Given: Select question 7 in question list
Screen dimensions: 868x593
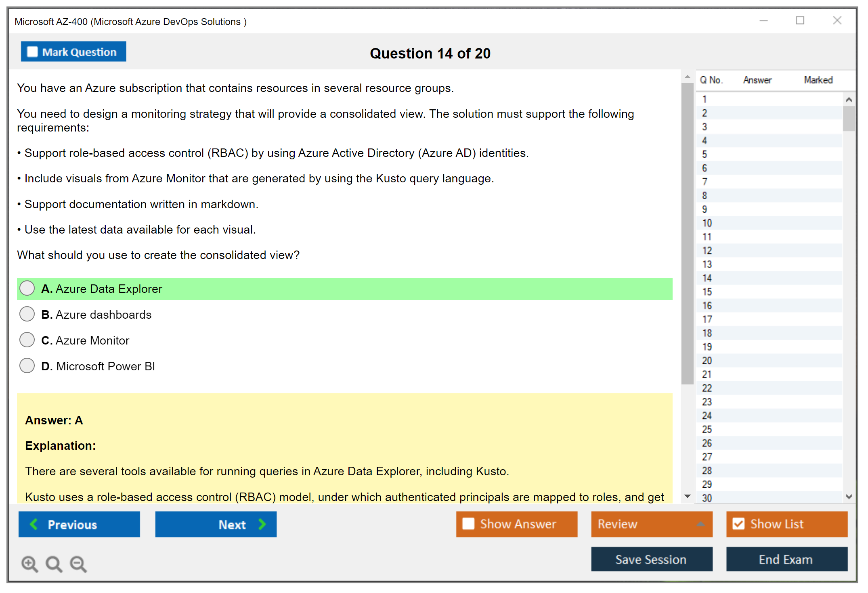Looking at the screenshot, I should coord(704,182).
